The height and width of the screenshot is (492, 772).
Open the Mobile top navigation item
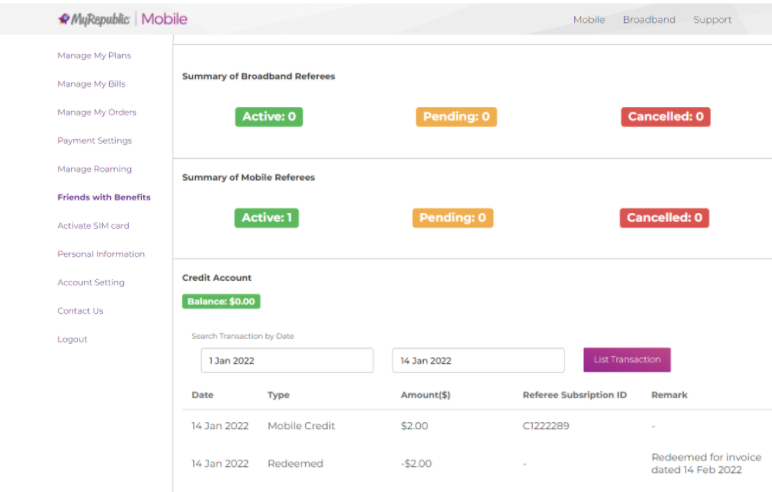coord(589,20)
